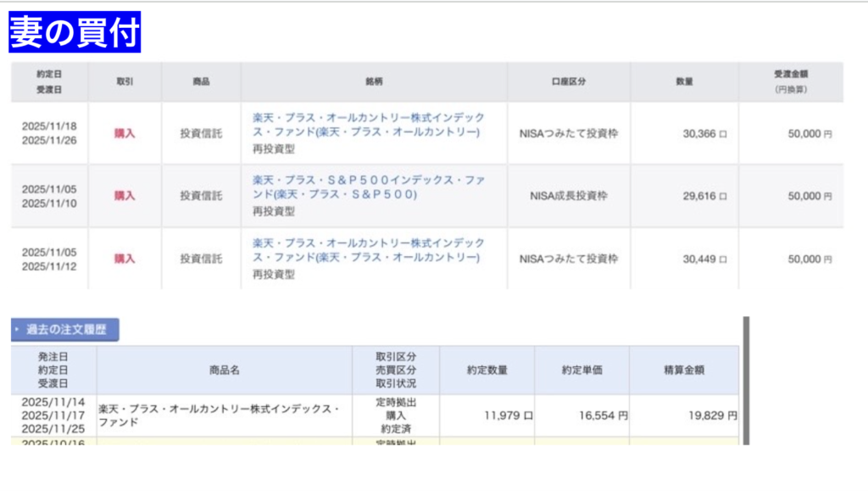Click the fund name in the order history row

pos(219,415)
